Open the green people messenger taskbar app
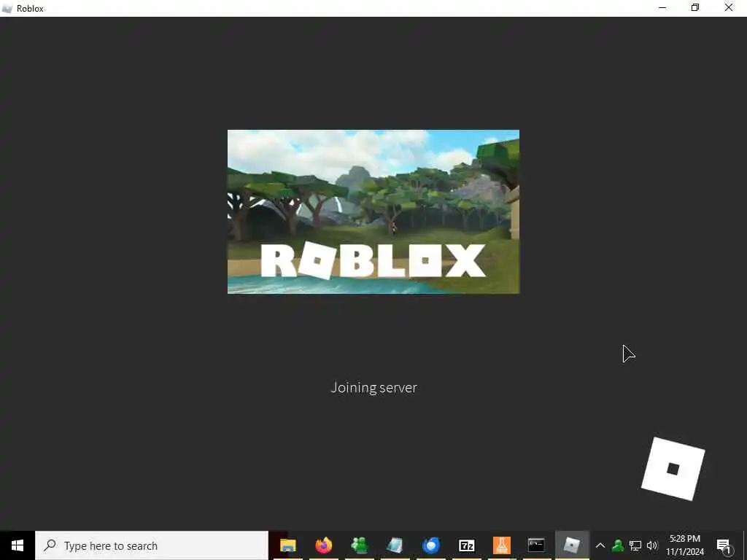747x560 pixels. click(359, 545)
